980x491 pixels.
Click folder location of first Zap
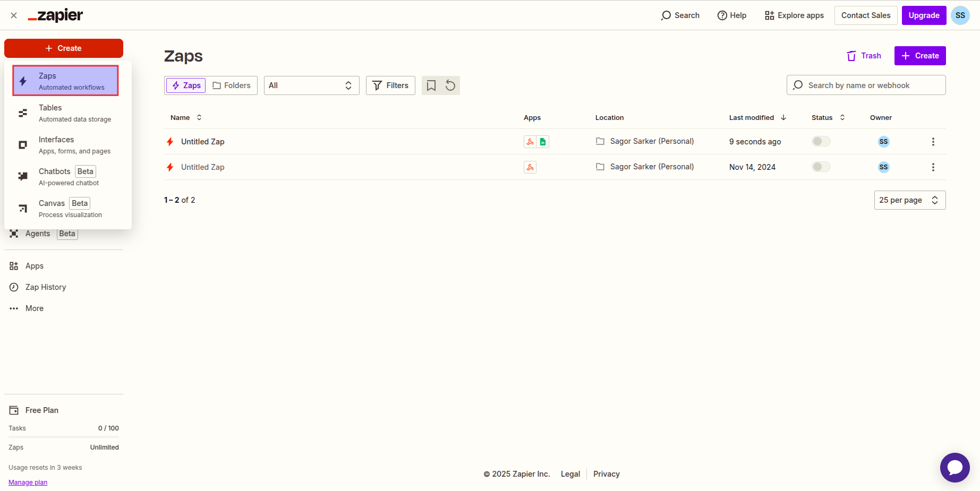[x=645, y=141]
